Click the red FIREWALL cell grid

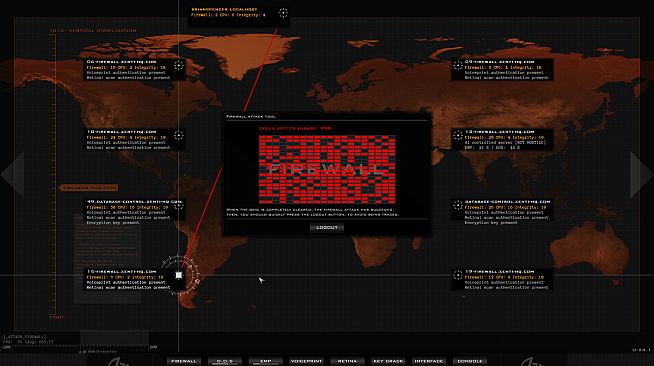(x=327, y=170)
